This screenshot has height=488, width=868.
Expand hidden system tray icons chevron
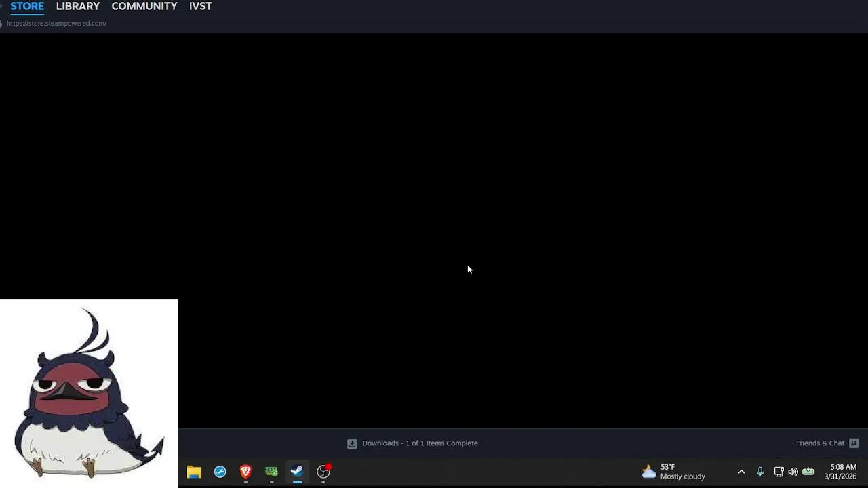tap(741, 472)
